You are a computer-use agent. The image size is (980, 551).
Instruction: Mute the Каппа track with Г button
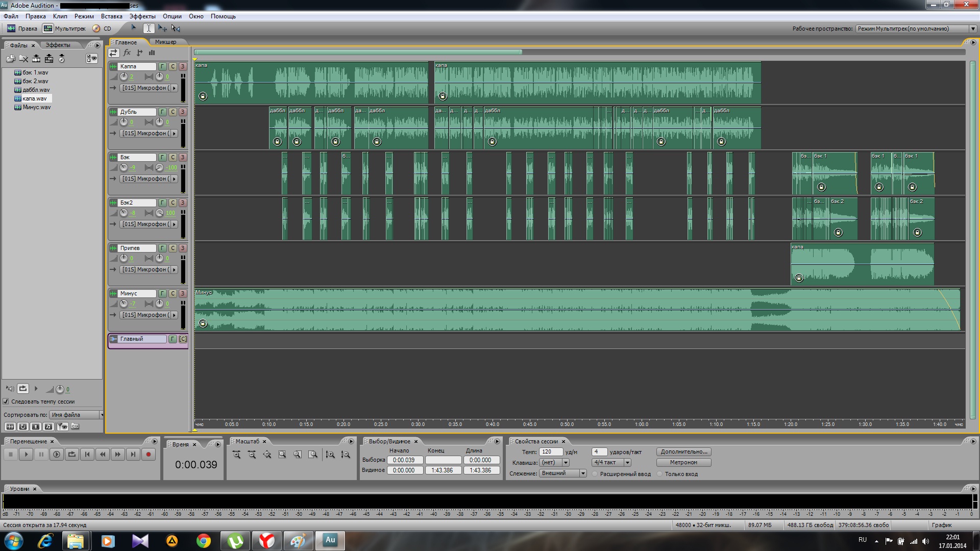coord(162,66)
